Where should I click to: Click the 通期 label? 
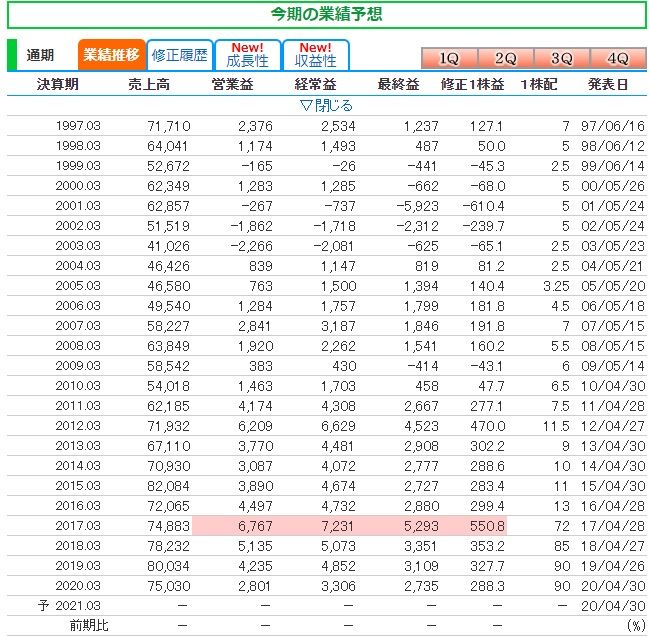coord(41,55)
